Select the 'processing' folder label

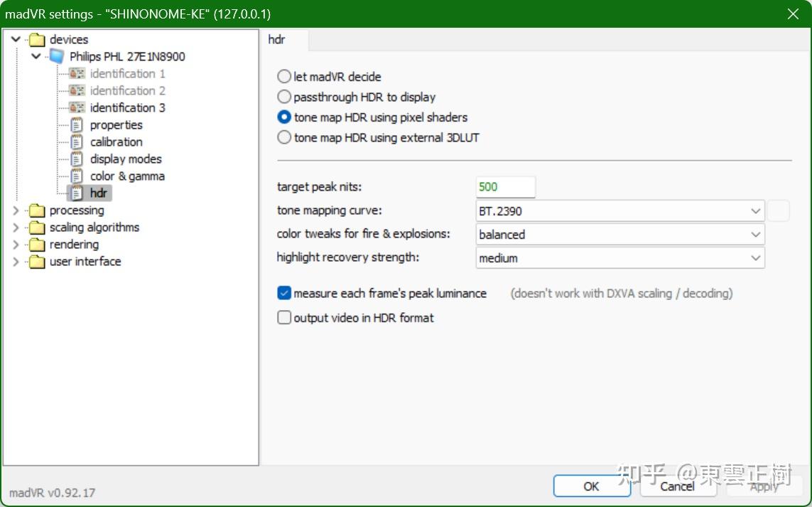tap(77, 210)
